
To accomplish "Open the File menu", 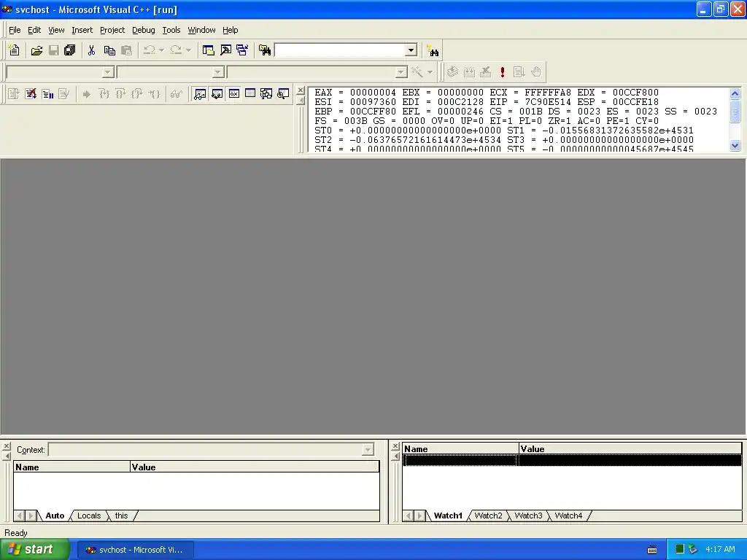I will (x=15, y=30).
